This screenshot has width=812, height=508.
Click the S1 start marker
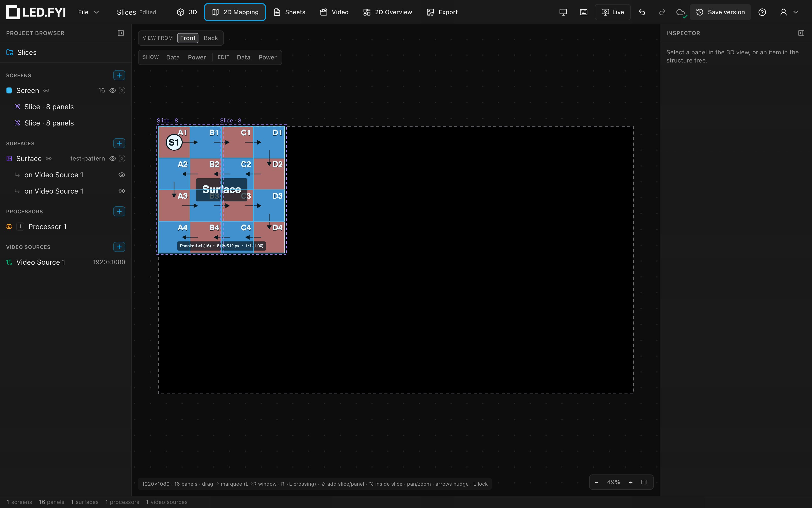click(174, 142)
